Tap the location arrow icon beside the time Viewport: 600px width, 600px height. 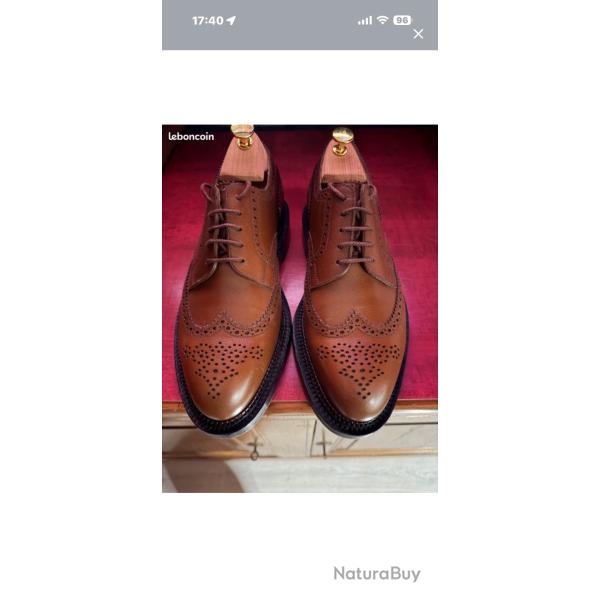coord(231,21)
